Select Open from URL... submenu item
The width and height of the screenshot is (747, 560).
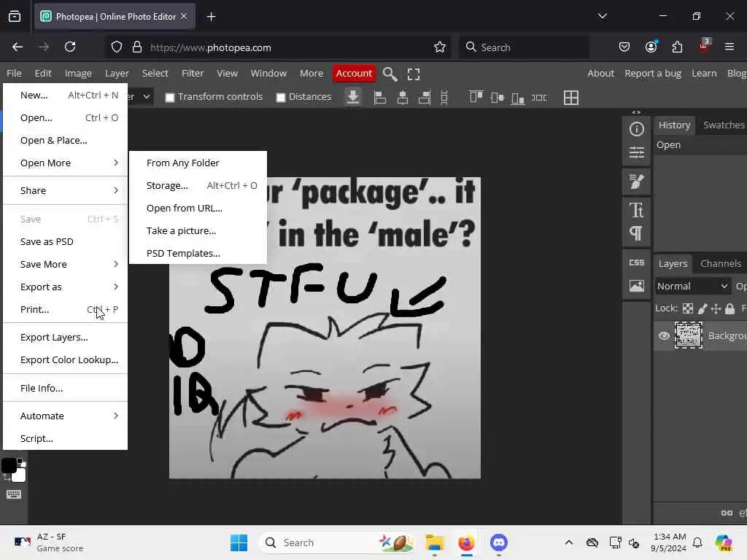pos(198,208)
